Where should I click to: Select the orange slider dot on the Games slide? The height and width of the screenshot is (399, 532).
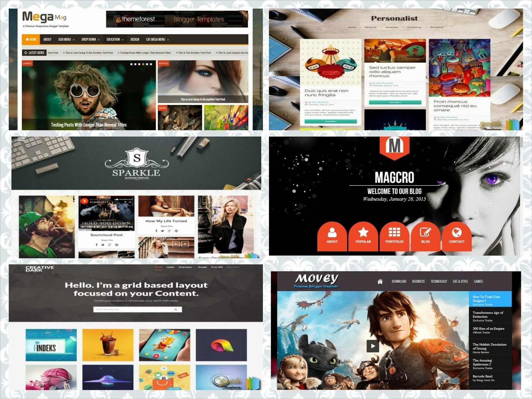pos(143,64)
